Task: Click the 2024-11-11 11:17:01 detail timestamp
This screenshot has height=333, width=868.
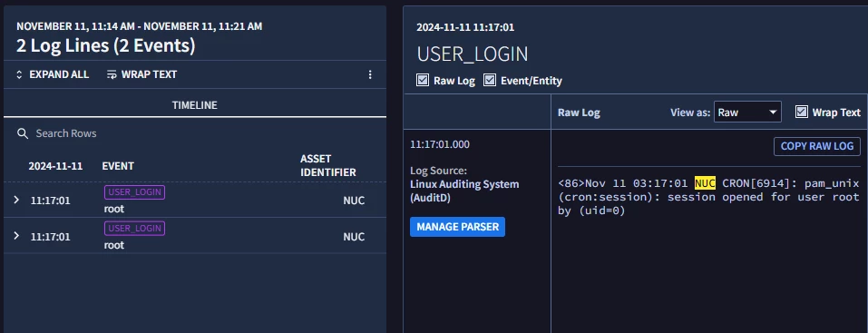Action: pos(465,27)
